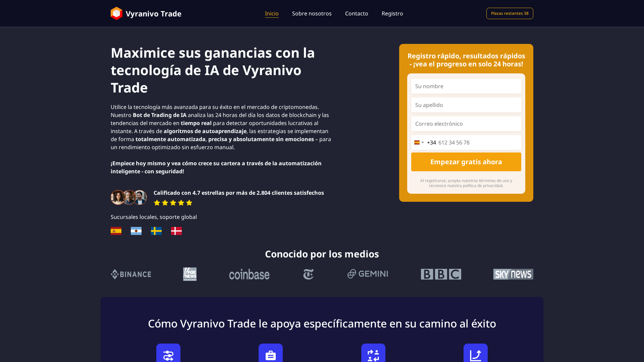
Task: Click the BBC logo
Action: [x=441, y=274]
